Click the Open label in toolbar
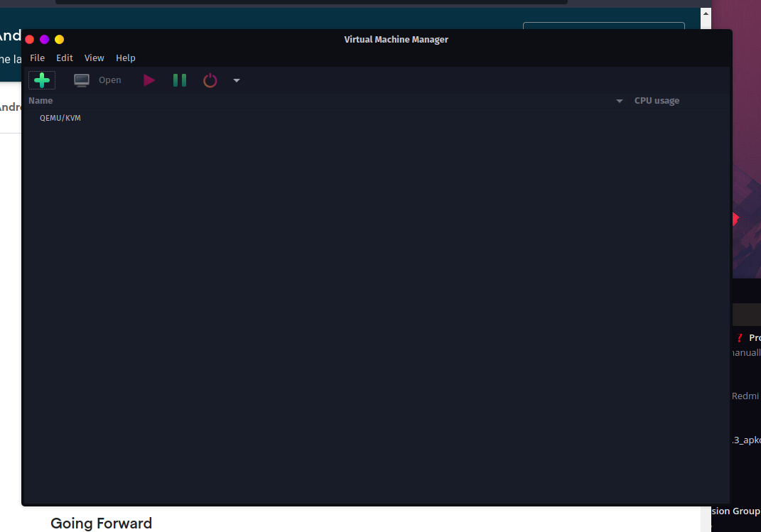761x532 pixels. point(109,80)
